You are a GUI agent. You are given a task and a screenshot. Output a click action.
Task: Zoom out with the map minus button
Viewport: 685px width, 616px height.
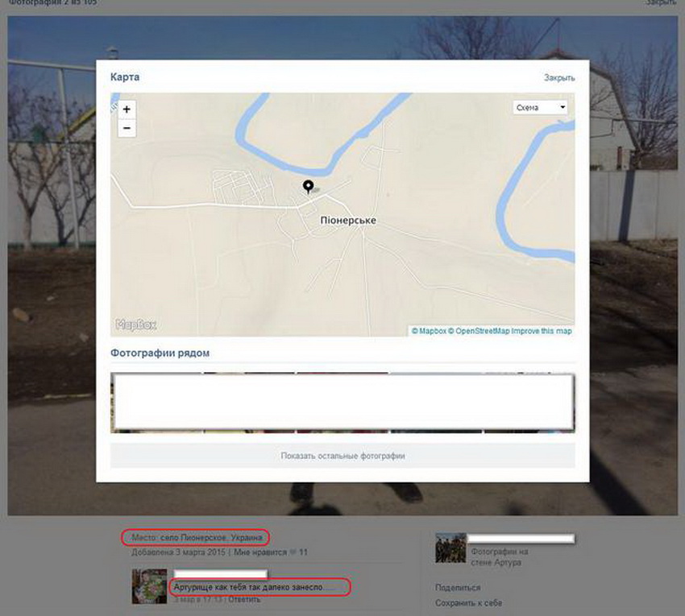[127, 128]
